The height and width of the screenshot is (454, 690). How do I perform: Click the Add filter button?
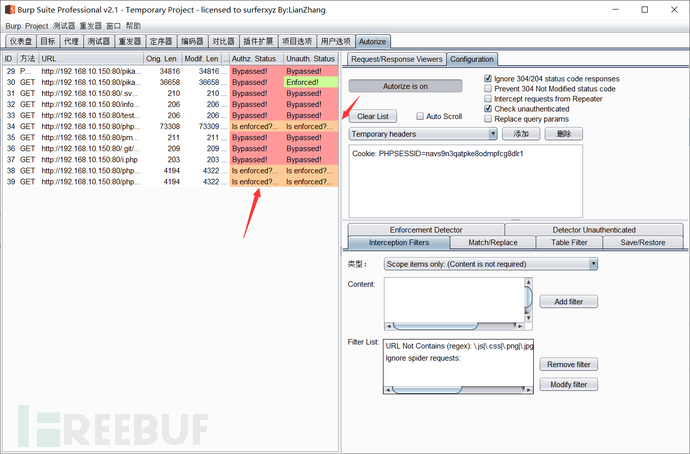pyautogui.click(x=569, y=301)
